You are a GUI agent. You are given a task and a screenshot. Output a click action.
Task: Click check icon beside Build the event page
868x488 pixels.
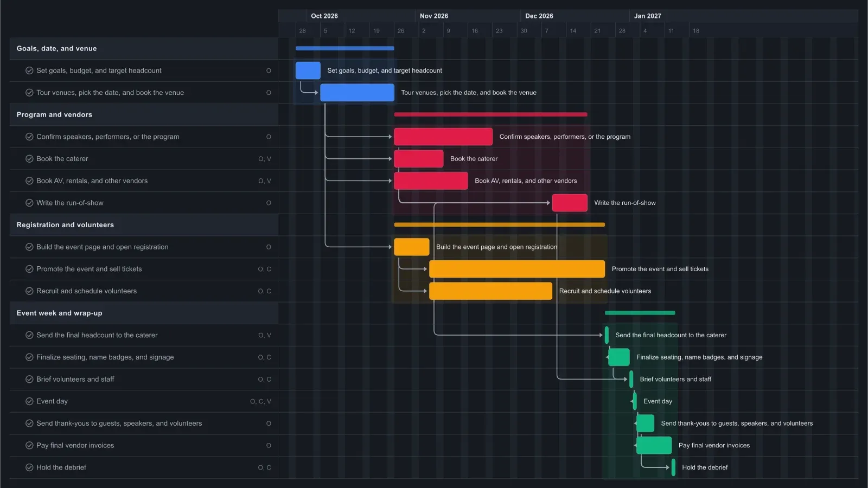click(x=29, y=247)
